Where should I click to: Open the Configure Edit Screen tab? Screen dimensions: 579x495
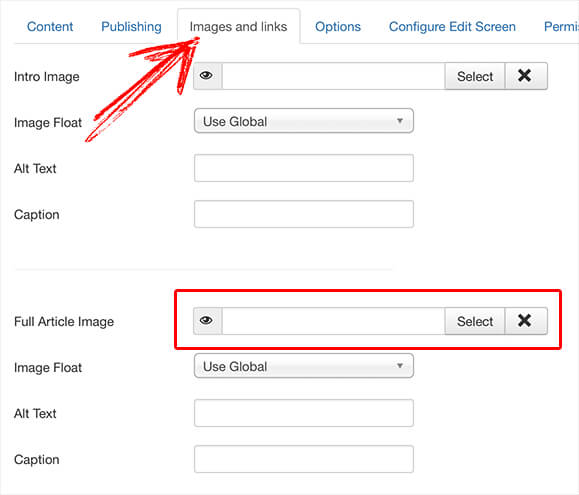(452, 27)
